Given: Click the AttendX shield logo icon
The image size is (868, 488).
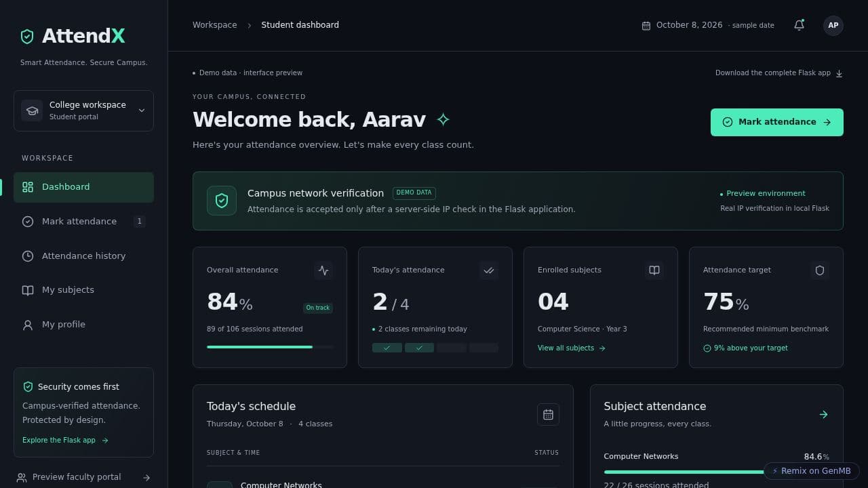Looking at the screenshot, I should (x=27, y=37).
